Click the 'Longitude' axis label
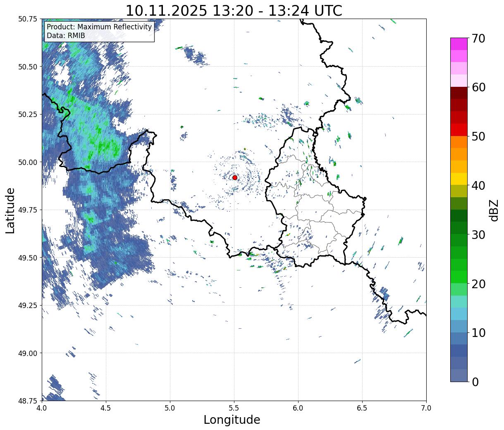Screen dimensions: 504x430 coord(232,420)
